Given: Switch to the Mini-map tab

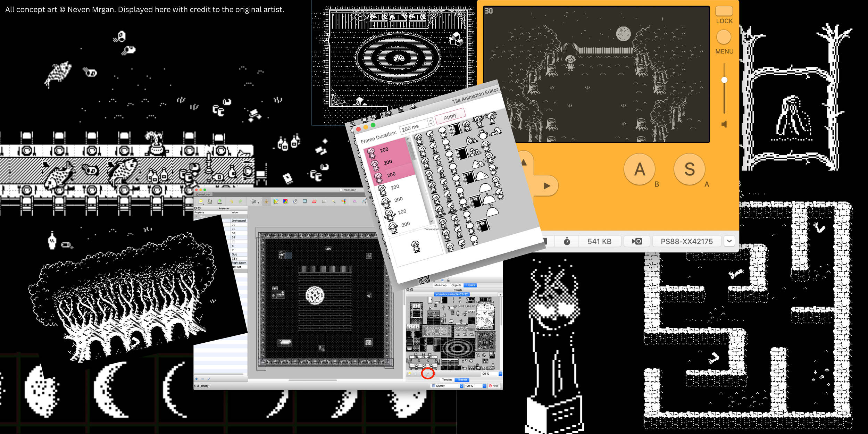Looking at the screenshot, I should tap(440, 285).
